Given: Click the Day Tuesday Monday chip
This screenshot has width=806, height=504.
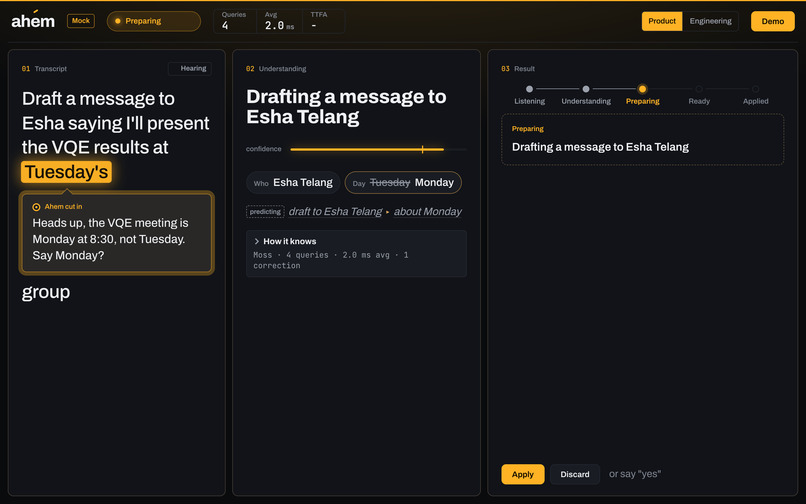Looking at the screenshot, I should click(x=403, y=183).
